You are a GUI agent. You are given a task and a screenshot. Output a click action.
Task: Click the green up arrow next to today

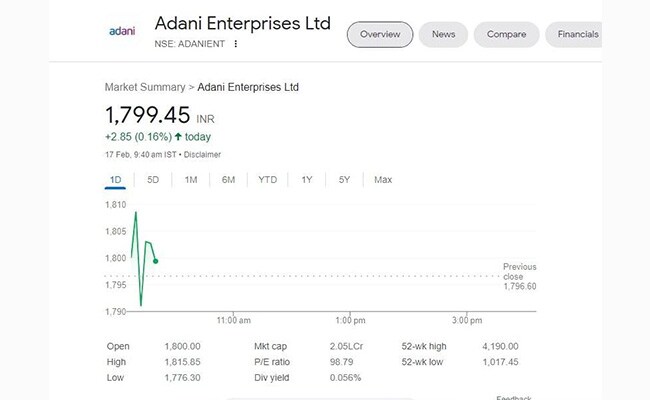click(x=178, y=136)
